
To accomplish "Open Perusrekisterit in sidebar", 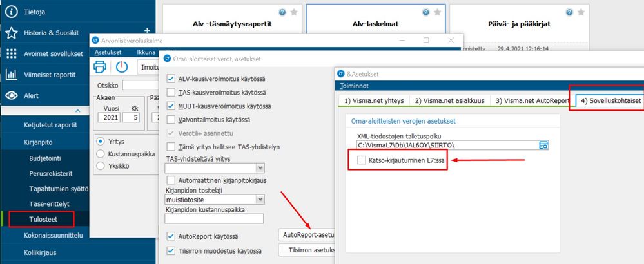I will (51, 173).
